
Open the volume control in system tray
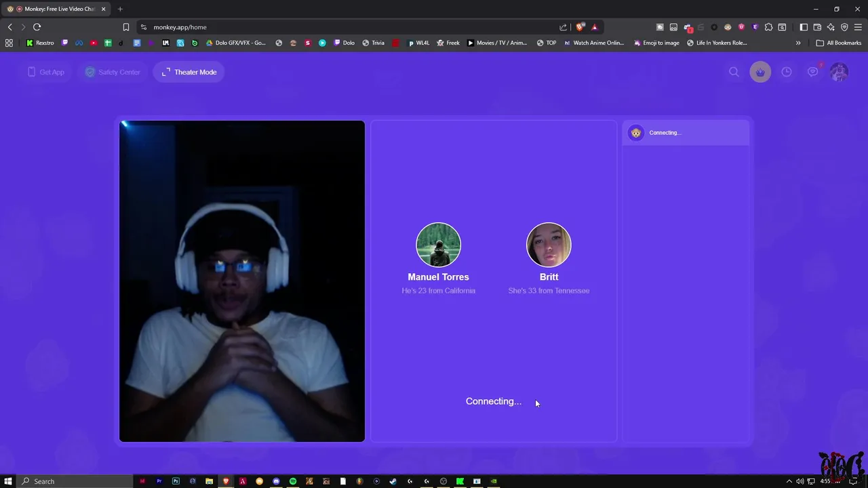[800, 481]
